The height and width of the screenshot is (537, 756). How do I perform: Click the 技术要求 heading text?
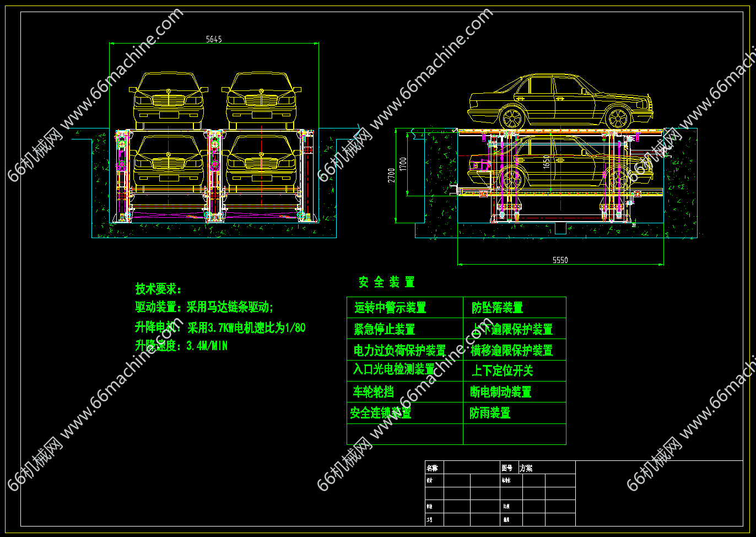click(159, 289)
